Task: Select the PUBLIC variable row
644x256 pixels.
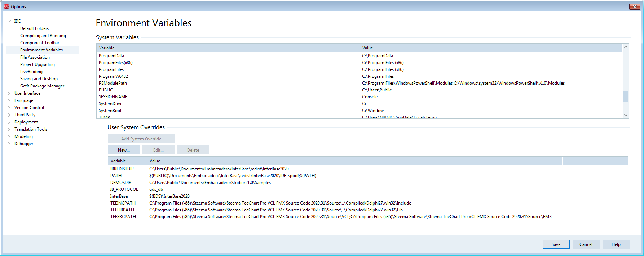Action: coord(360,90)
